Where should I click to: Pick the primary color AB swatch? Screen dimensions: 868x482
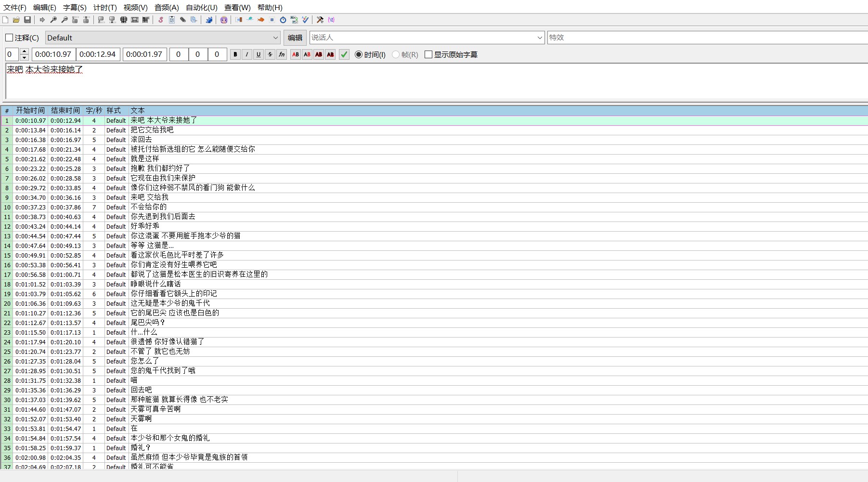[x=296, y=54]
